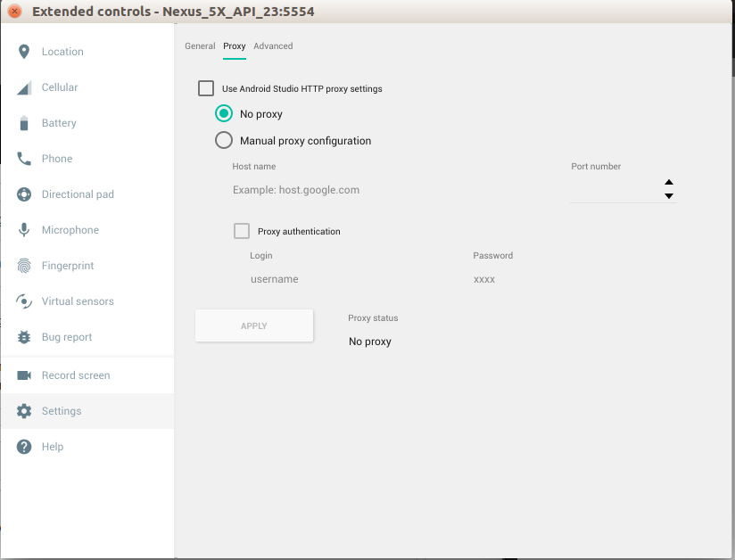Screen dimensions: 735x560
Task: Toggle the Proxy authentication checkbox
Action: (242, 231)
